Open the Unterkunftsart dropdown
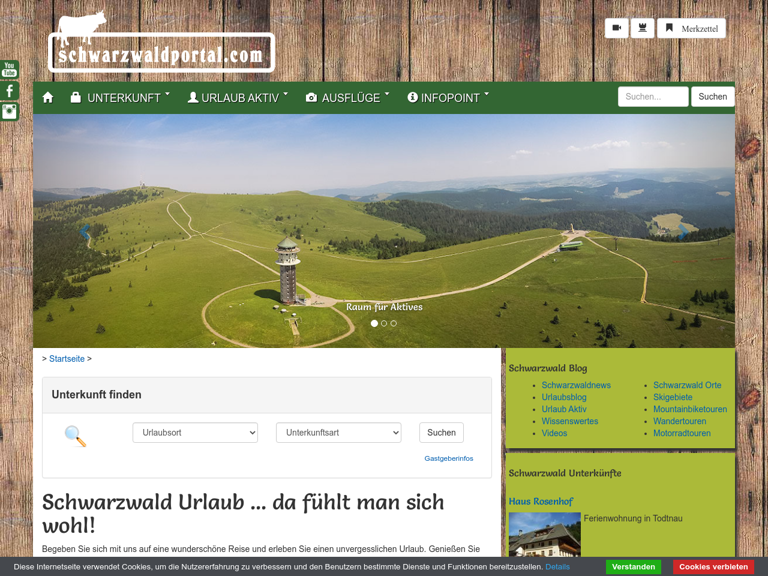The height and width of the screenshot is (576, 768). 338,432
